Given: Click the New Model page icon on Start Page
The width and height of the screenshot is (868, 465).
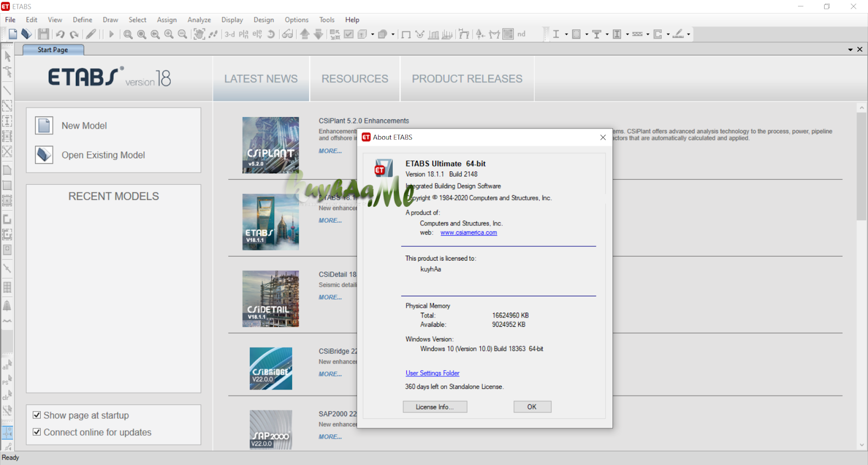Looking at the screenshot, I should pos(44,125).
